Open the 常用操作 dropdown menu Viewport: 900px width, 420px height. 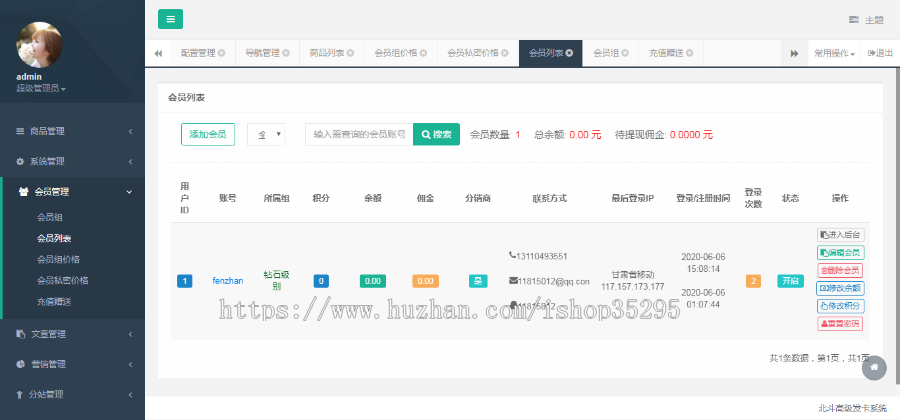834,53
